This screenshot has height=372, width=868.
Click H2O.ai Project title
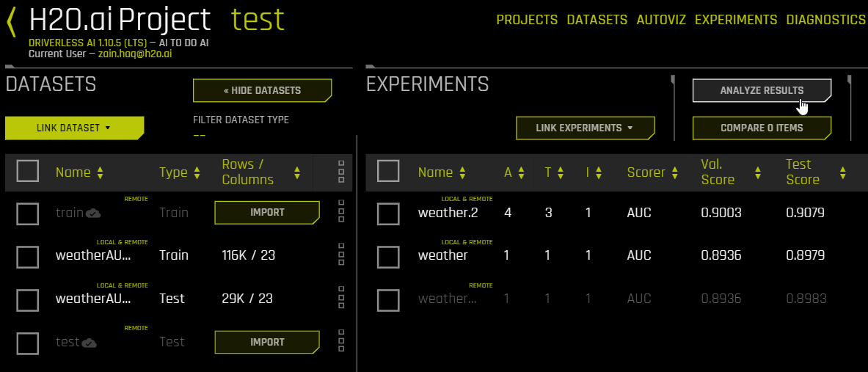click(120, 21)
